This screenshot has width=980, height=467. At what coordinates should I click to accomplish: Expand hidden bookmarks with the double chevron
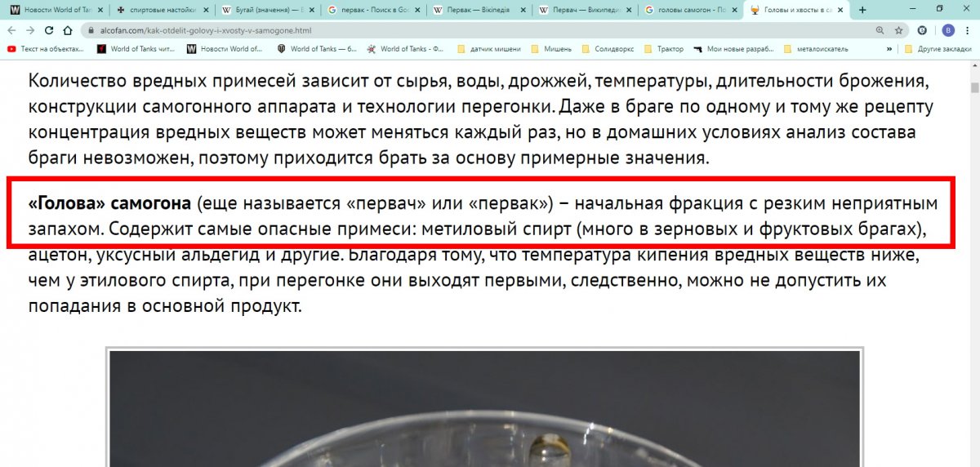pyautogui.click(x=889, y=49)
